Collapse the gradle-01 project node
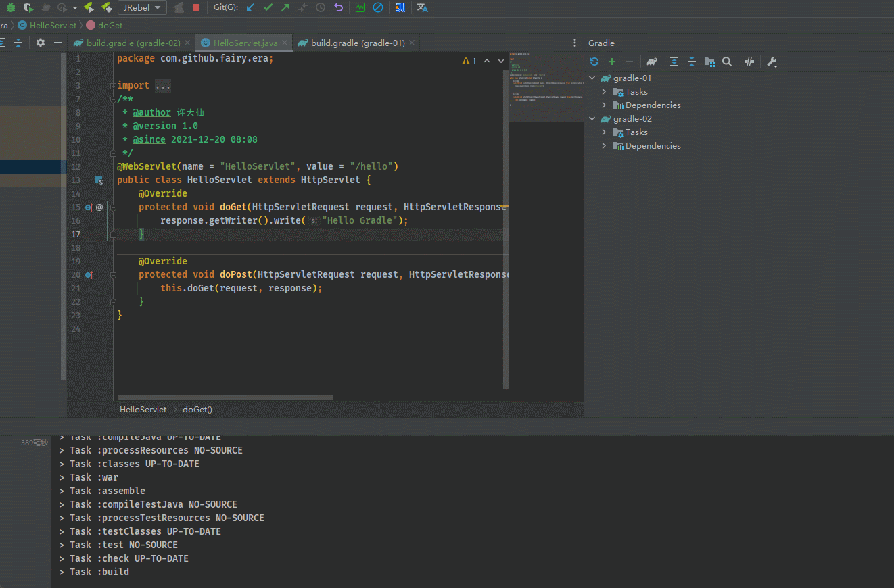Image resolution: width=894 pixels, height=588 pixels. click(x=593, y=78)
